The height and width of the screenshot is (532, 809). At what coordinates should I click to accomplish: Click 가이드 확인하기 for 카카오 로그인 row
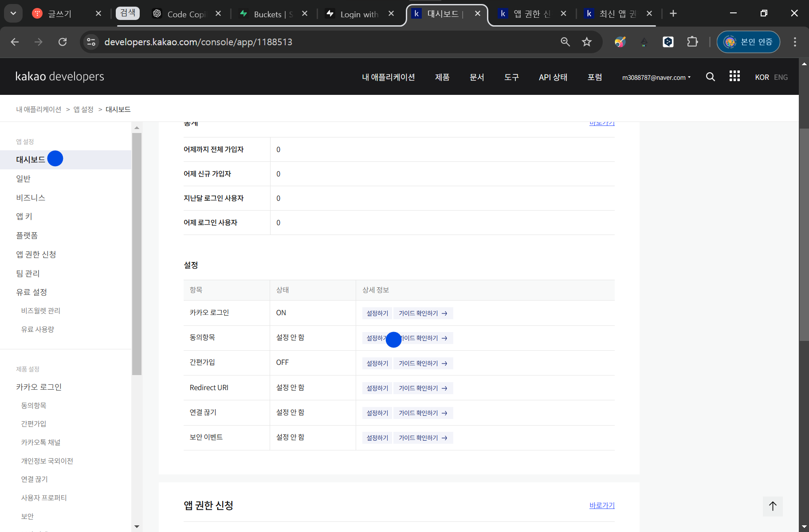click(x=423, y=313)
